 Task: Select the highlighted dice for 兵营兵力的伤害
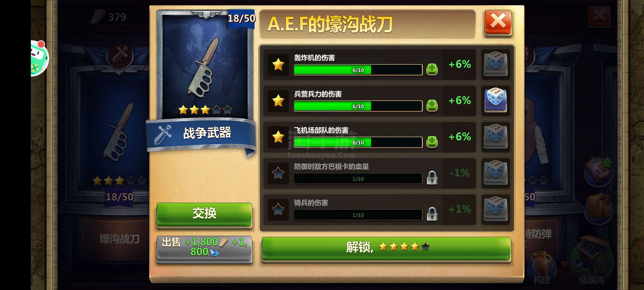tap(495, 100)
